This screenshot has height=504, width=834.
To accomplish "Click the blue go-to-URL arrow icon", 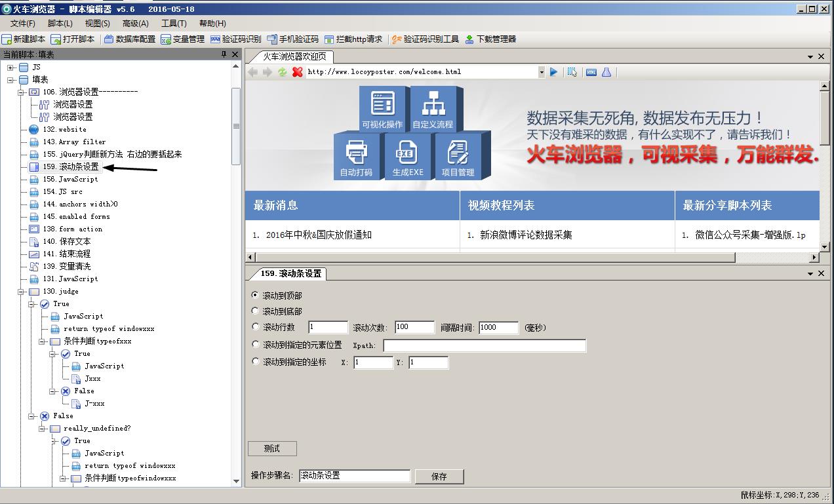I will point(553,72).
